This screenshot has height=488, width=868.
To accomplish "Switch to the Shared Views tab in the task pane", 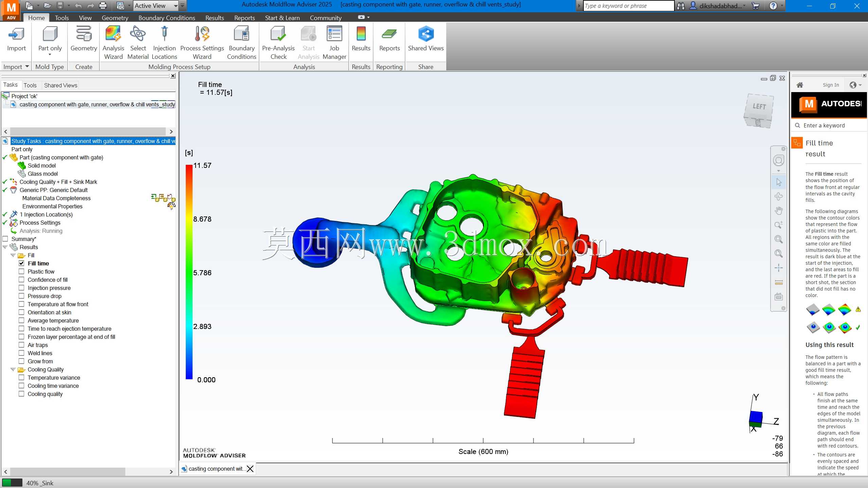I will [x=60, y=85].
